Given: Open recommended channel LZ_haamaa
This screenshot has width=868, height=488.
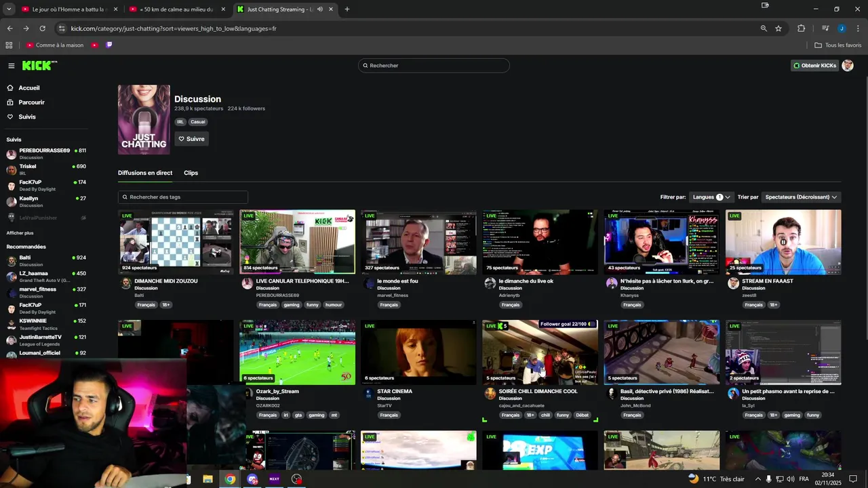Looking at the screenshot, I should [46, 277].
